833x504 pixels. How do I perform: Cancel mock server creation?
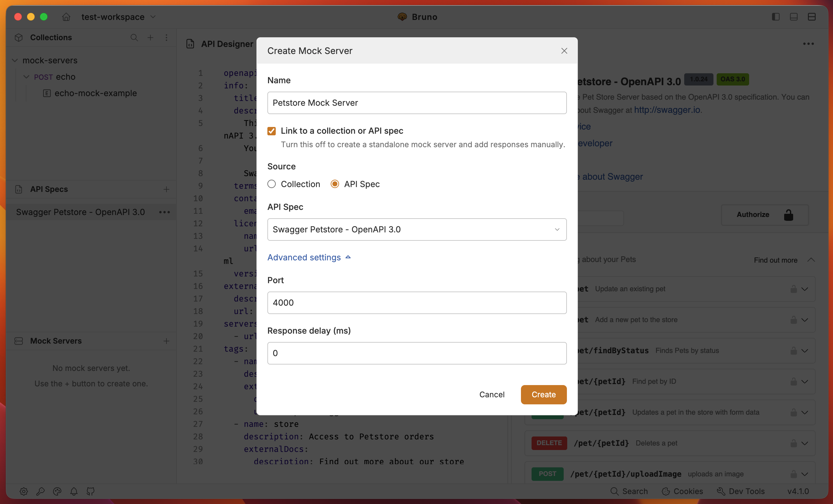[x=492, y=394]
